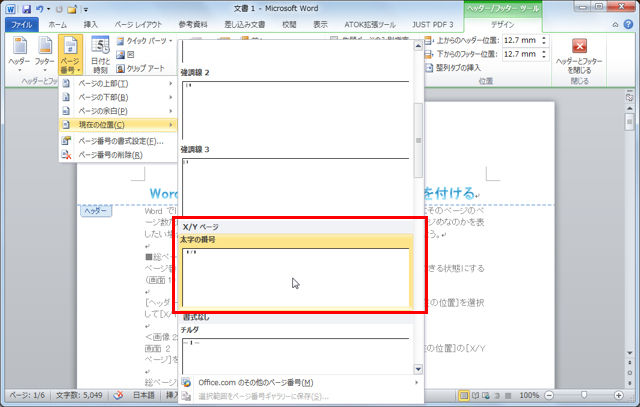Click the zoom slider handle

click(584, 395)
